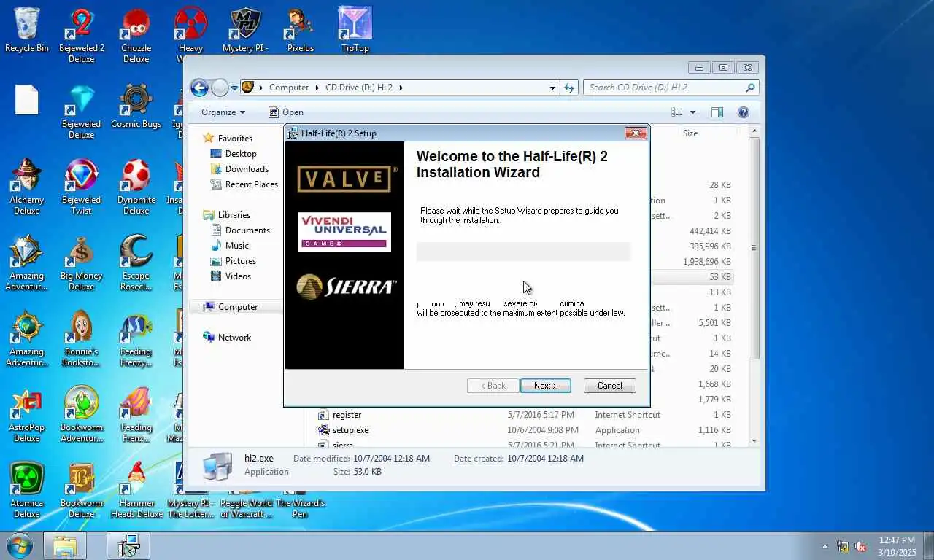The image size is (934, 560).
Task: Select Network in the navigation pane
Action: 233,337
